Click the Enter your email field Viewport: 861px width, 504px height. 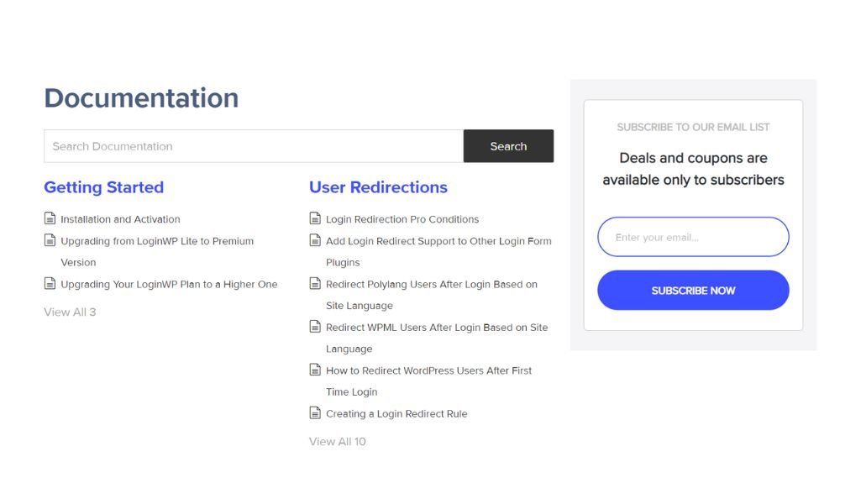pos(693,237)
